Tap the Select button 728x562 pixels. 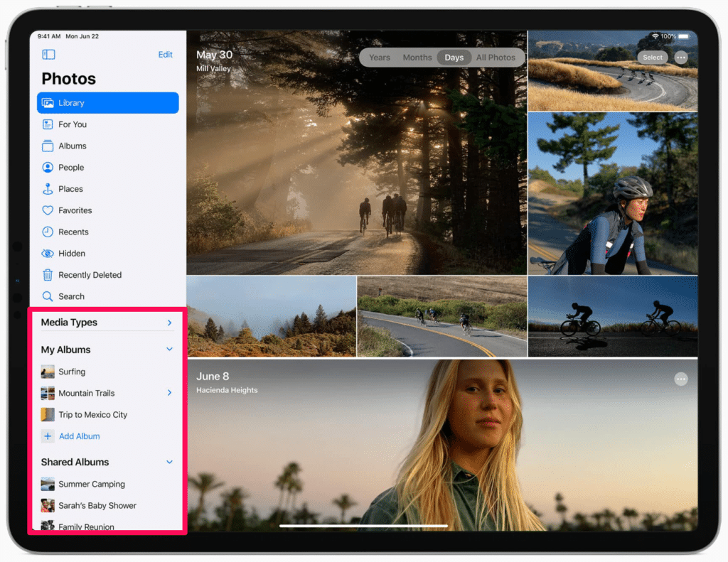pyautogui.click(x=653, y=58)
